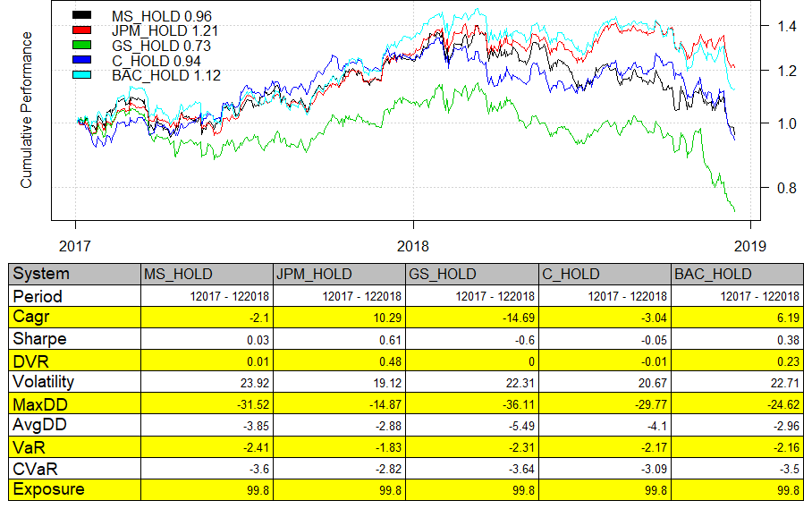Click C_HOLD Volatility value 20.67
Screen dimensions: 812x509
coord(653,383)
